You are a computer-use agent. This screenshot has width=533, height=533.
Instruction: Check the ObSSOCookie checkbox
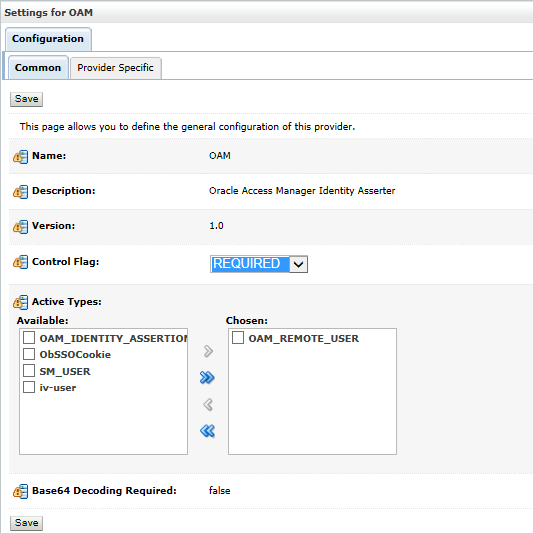(29, 354)
